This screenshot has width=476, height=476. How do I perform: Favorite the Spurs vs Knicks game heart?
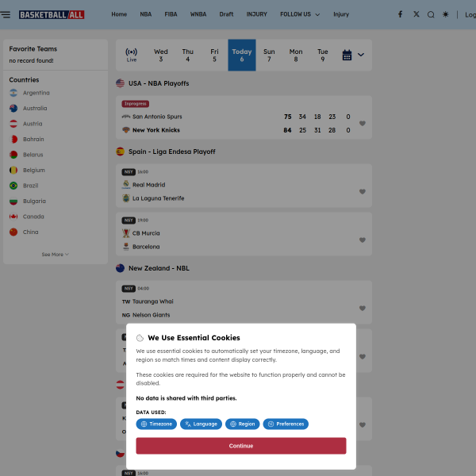(363, 123)
